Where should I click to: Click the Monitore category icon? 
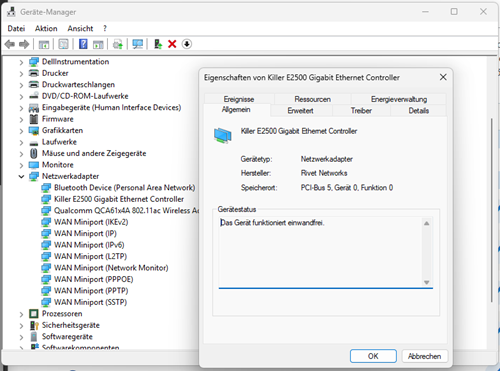(x=34, y=165)
